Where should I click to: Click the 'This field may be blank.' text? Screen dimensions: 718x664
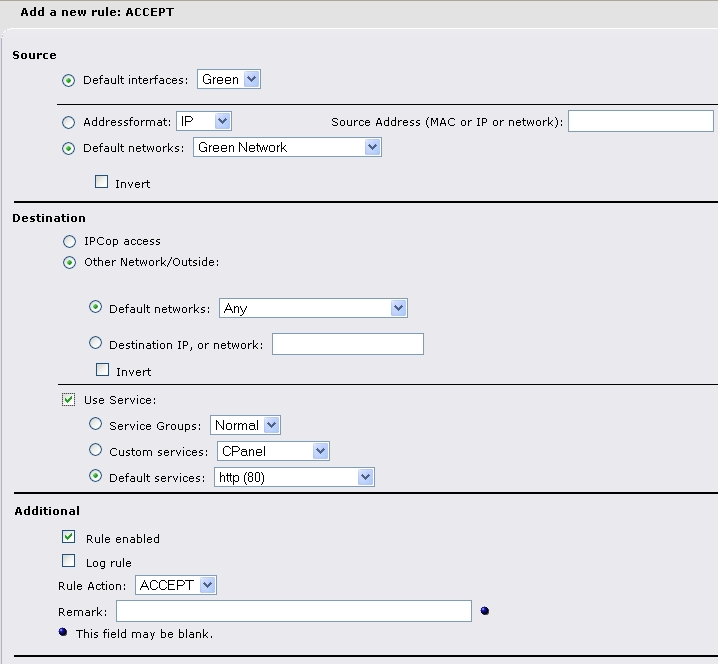(144, 634)
